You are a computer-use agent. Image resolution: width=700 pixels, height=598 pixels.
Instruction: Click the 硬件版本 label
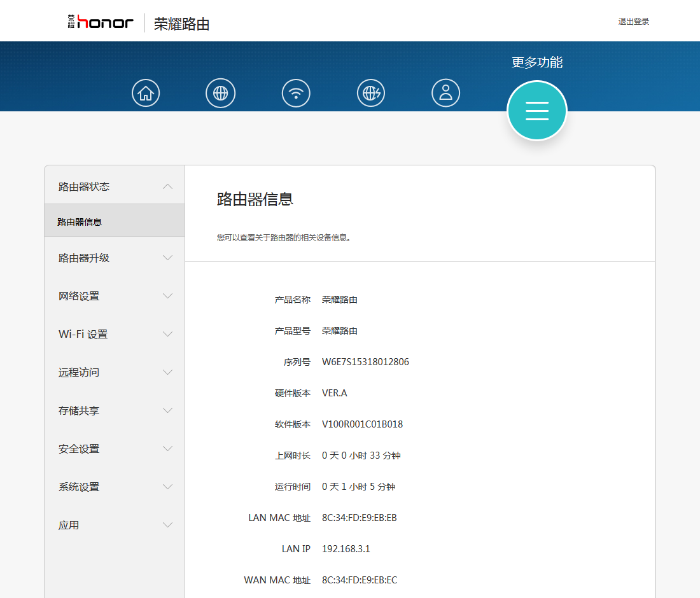coord(293,393)
